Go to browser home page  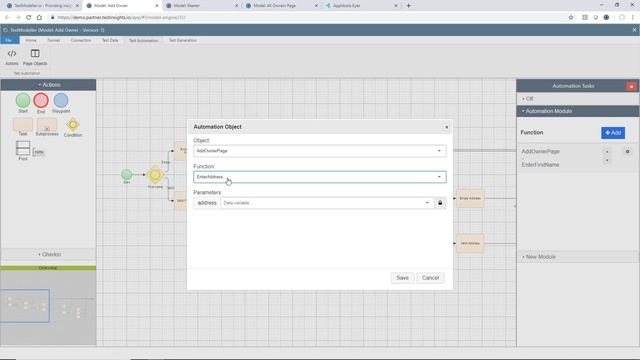click(39, 18)
